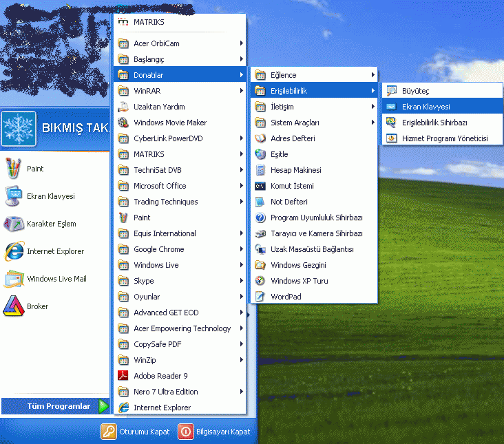Expand the WinRAR submenu arrow

pyautogui.click(x=241, y=91)
